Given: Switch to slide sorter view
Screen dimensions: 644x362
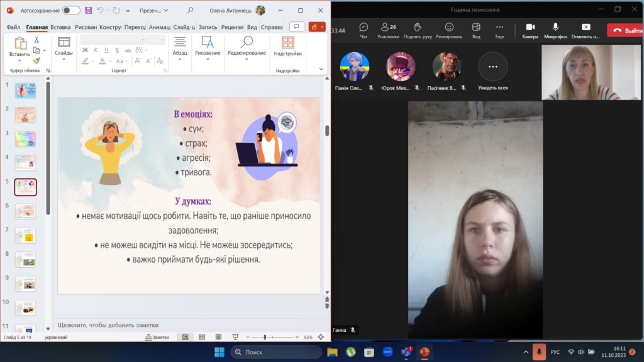Looking at the screenshot, I should (201, 337).
